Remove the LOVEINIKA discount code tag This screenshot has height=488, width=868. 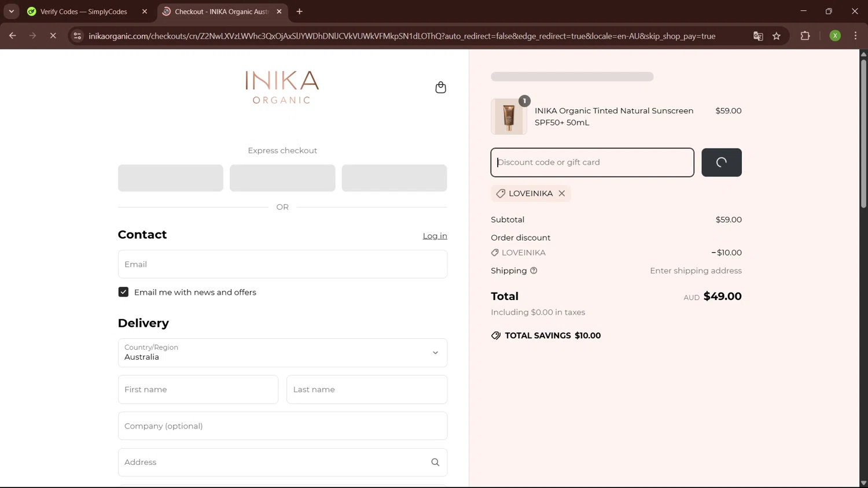pos(561,194)
